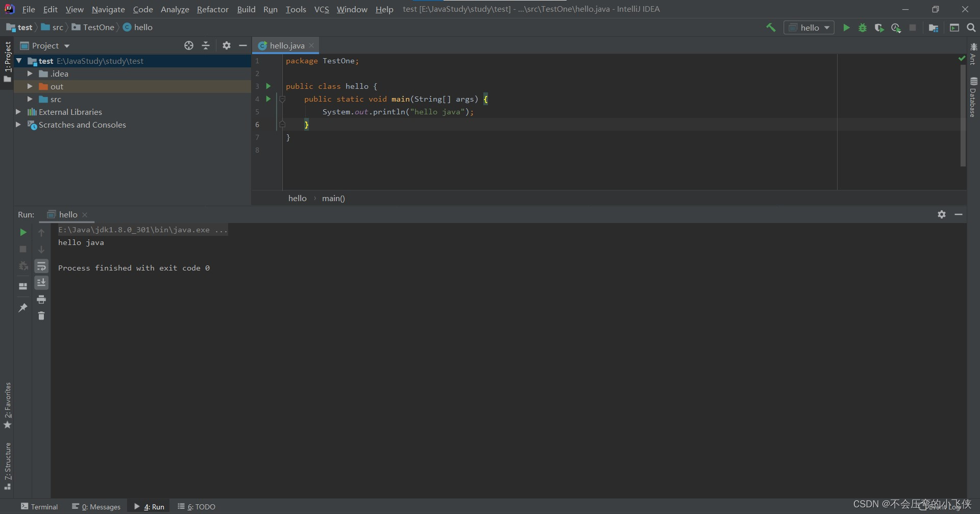
Task: Open Search Everywhere magnifier icon
Action: [x=971, y=28]
